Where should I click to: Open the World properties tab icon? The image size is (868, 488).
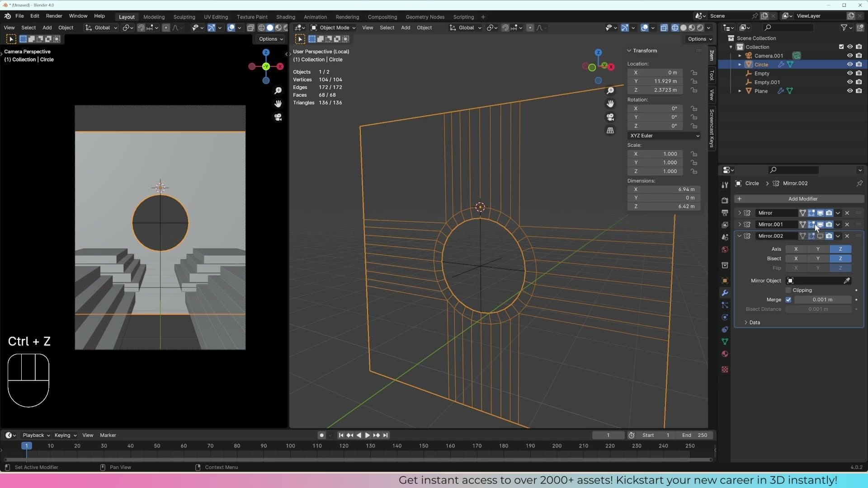725,249
